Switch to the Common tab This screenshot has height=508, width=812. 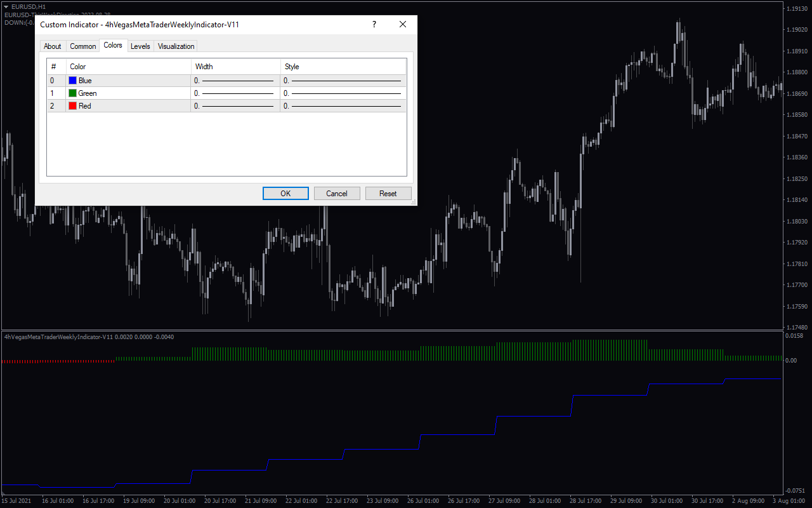(83, 46)
